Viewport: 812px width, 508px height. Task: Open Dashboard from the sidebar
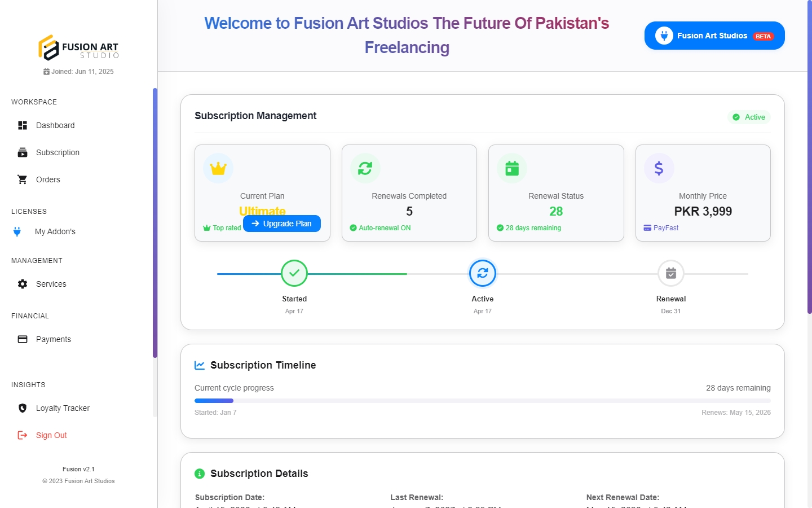pyautogui.click(x=55, y=125)
